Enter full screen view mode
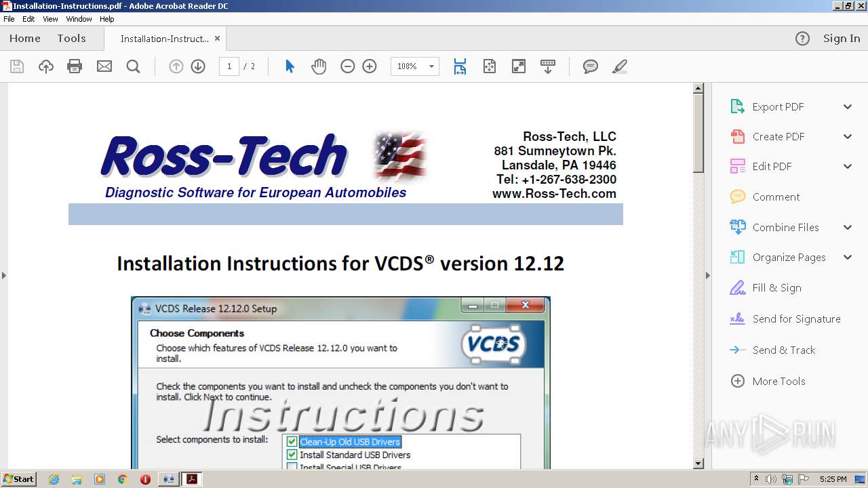Image resolution: width=868 pixels, height=488 pixels. (519, 66)
